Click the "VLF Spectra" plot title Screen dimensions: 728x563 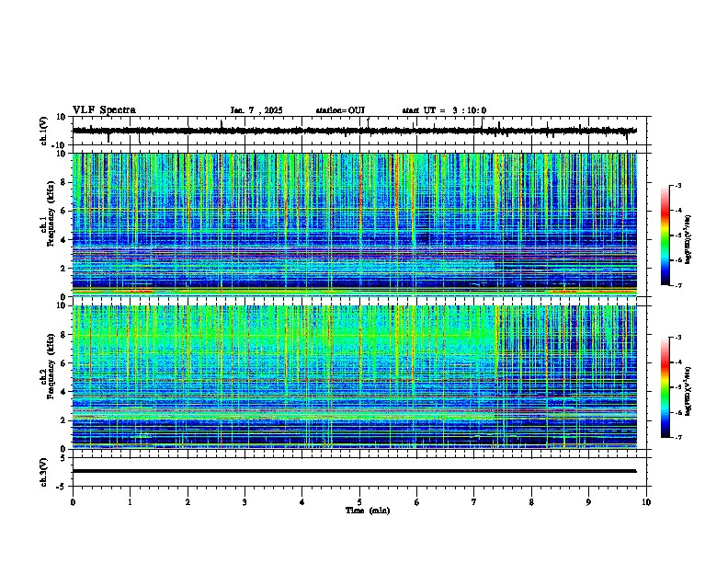click(x=104, y=110)
